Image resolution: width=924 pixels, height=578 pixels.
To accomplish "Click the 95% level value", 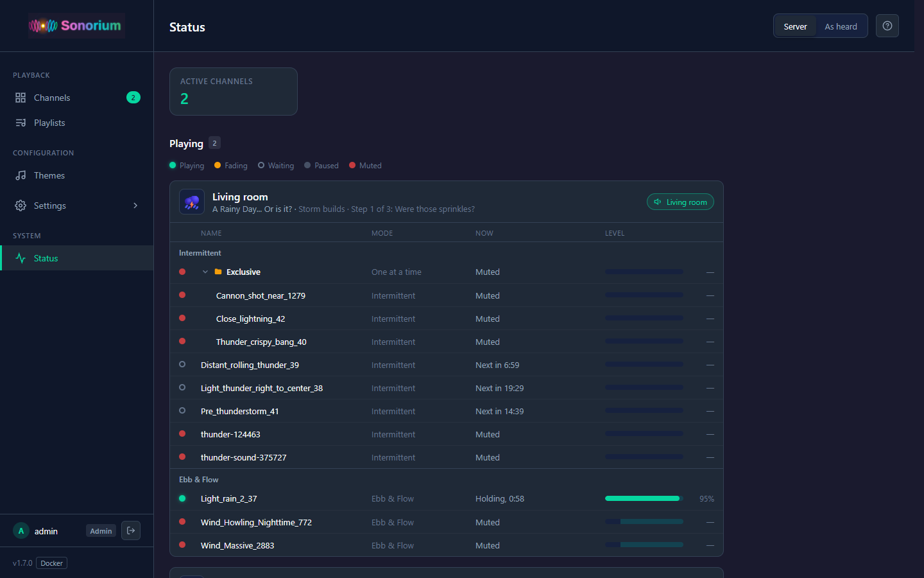I will (706, 498).
